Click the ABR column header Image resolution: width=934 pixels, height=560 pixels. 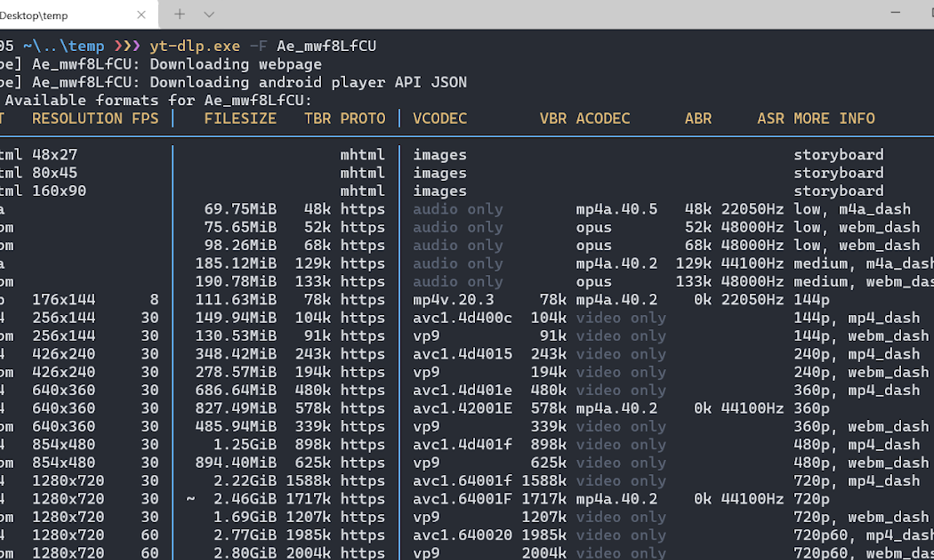(698, 118)
